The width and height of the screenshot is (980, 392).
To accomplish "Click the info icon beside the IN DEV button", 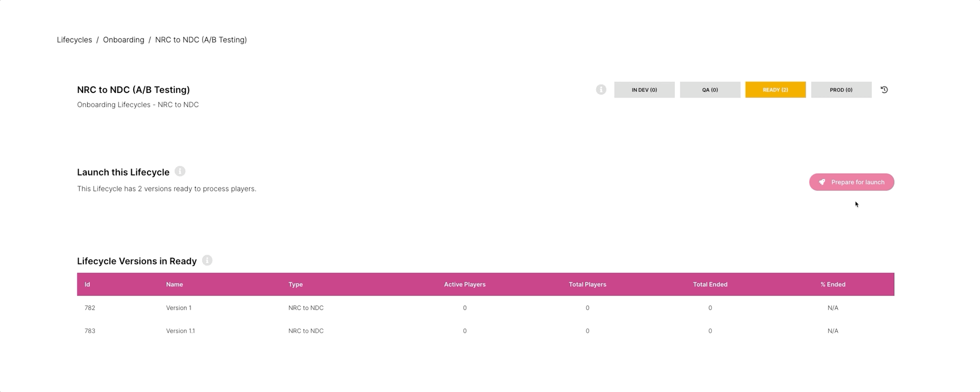I will 601,90.
